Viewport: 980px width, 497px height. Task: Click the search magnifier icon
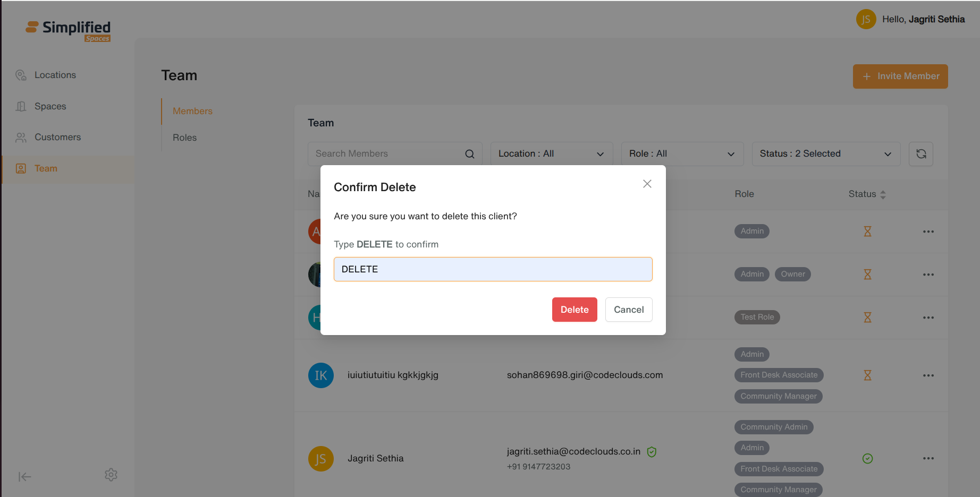(x=470, y=154)
